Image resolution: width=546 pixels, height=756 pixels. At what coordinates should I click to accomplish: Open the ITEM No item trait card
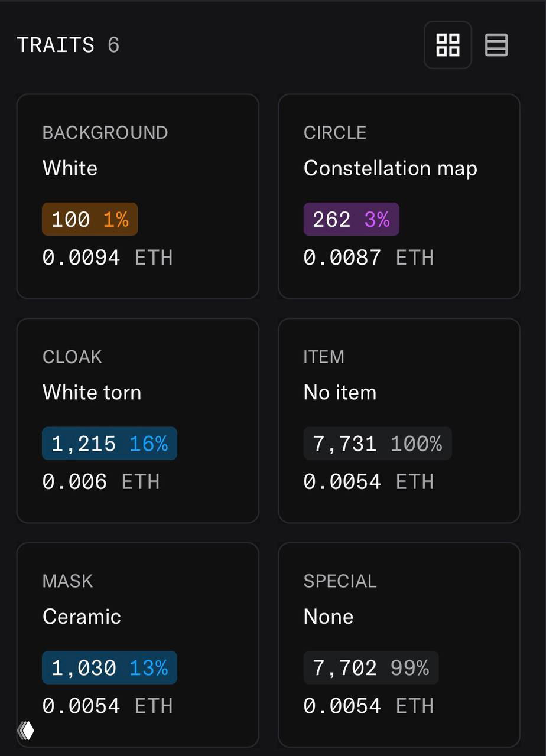(x=399, y=420)
